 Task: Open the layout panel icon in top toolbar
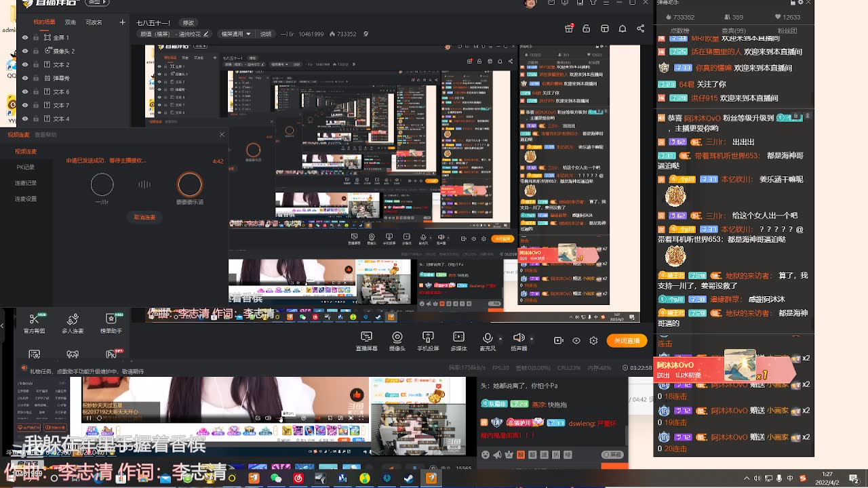[604, 28]
